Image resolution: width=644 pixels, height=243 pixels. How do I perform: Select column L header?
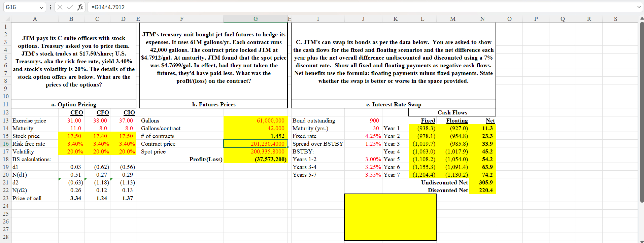point(422,19)
